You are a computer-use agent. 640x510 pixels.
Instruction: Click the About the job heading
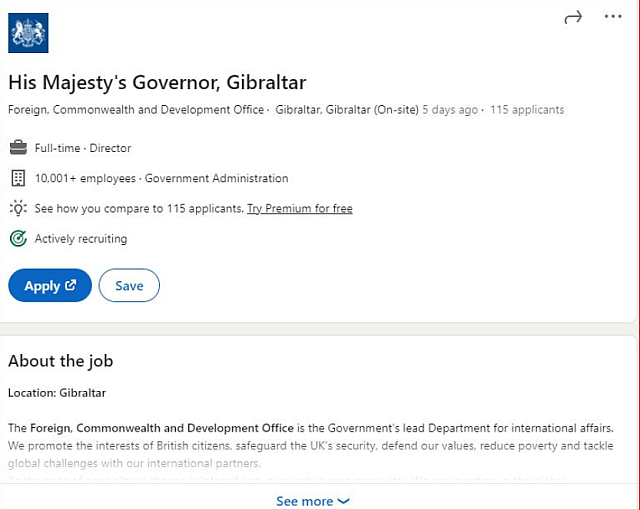(61, 361)
